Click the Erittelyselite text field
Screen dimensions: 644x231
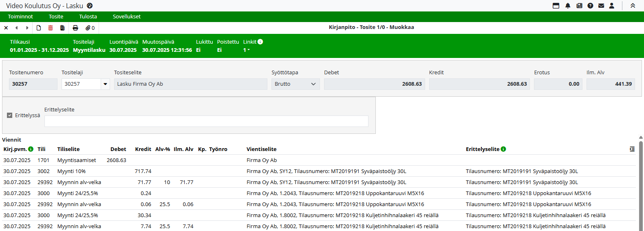pos(206,121)
